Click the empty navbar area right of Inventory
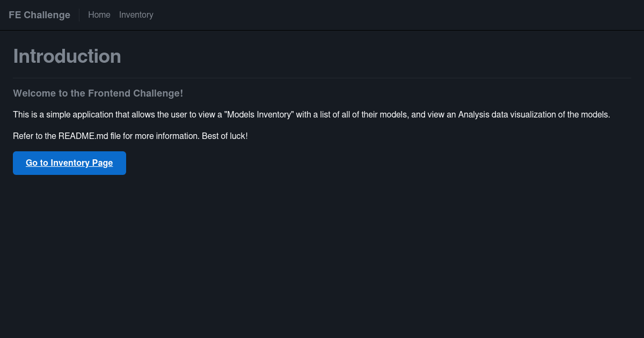This screenshot has width=644, height=338. click(397, 15)
